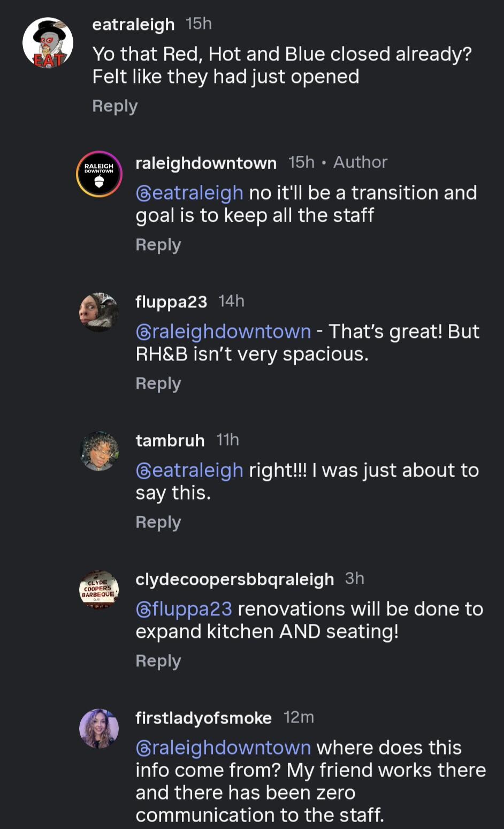Viewport: 504px width, 829px height.
Task: Reply to eatraleigh's top comment
Action: tap(114, 106)
